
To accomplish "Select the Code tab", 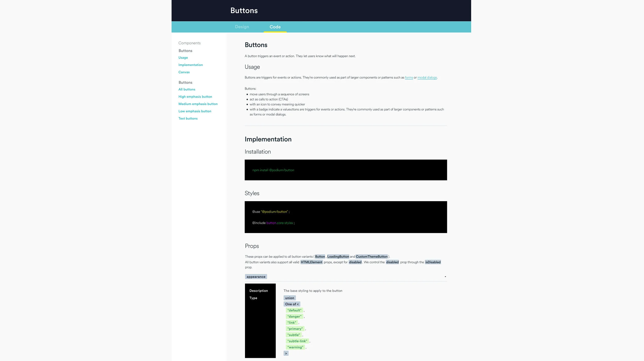I will point(275,27).
